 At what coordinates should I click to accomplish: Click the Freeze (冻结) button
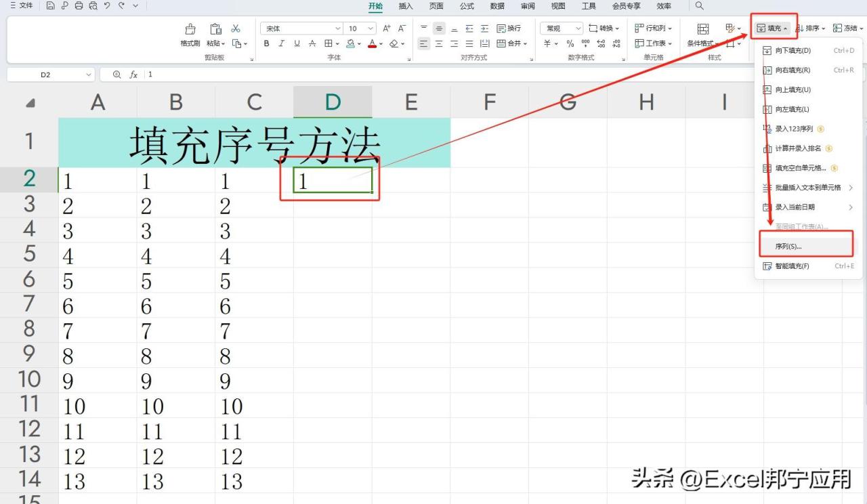[x=849, y=28]
